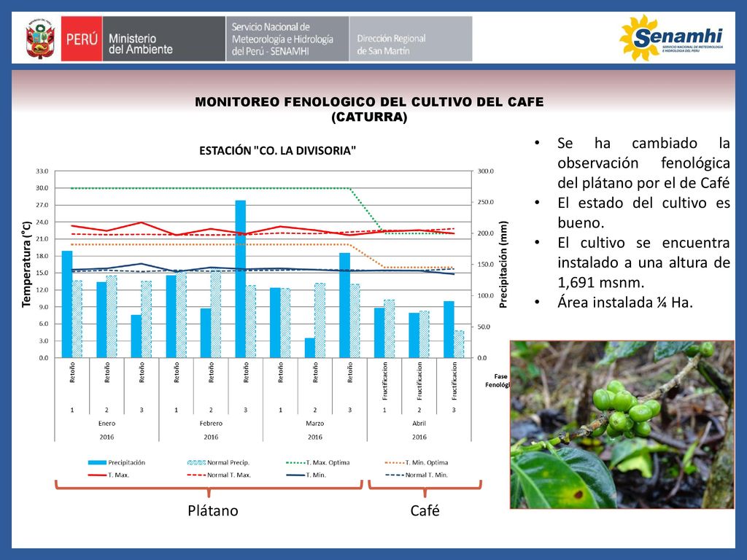Select the Dirección Regional de San Martín block

(x=411, y=39)
